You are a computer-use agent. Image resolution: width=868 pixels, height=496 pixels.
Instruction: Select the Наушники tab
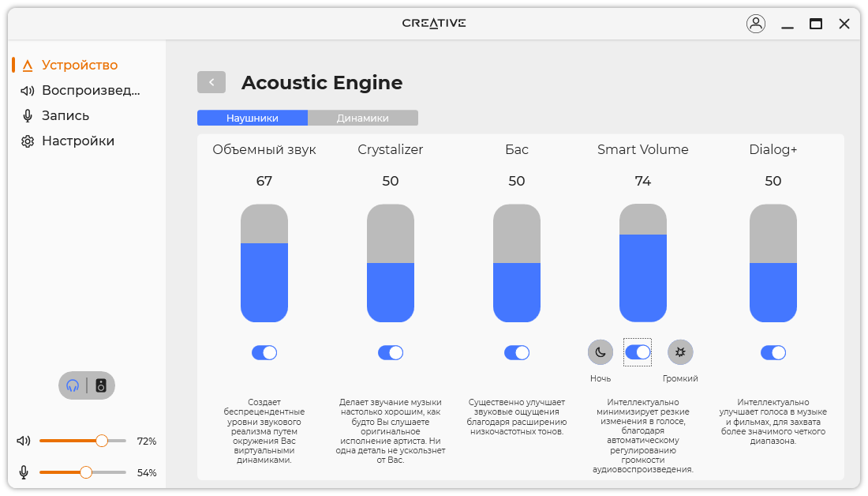tap(253, 118)
